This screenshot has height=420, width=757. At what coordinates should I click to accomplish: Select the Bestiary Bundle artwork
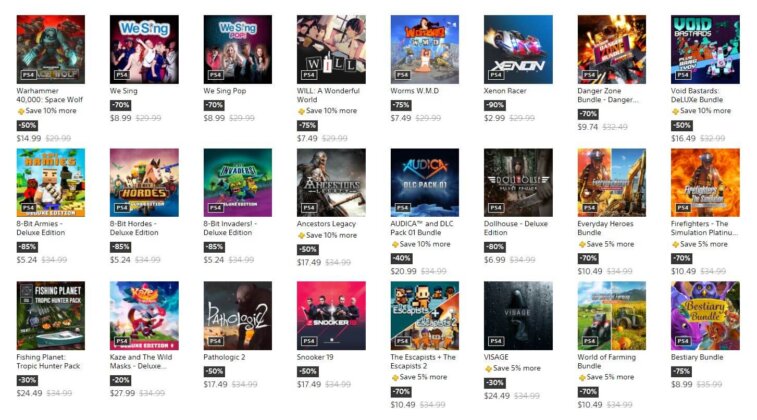[705, 316]
